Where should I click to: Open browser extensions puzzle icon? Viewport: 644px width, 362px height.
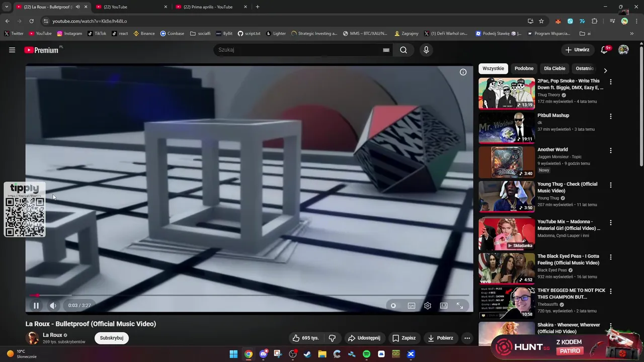[595, 21]
